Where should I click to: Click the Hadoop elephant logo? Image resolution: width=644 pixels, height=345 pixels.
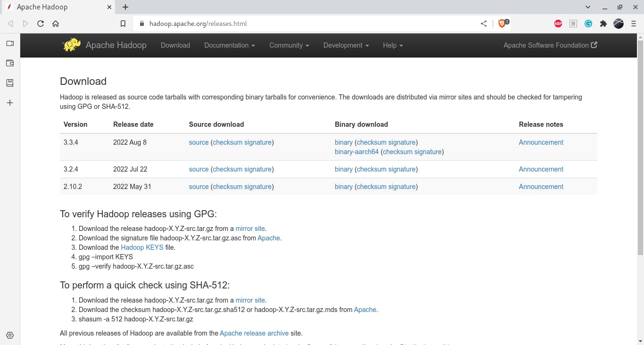pyautogui.click(x=72, y=45)
